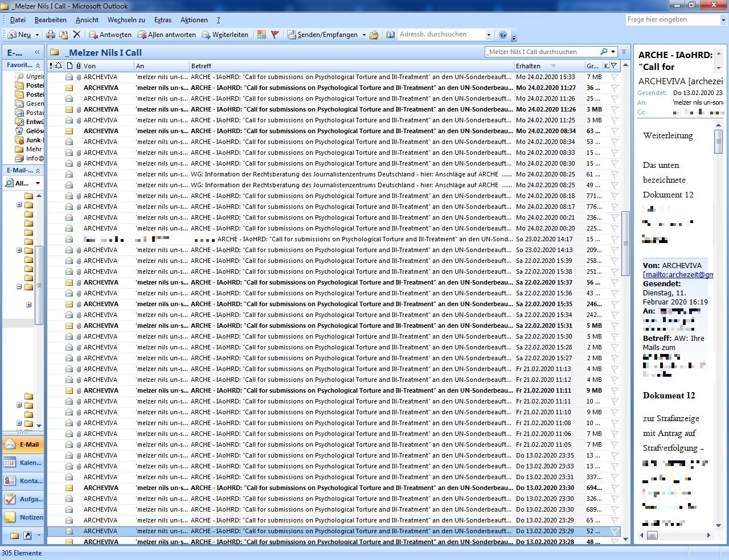Open the Aktionen menu
Screen dimensions: 729x560
[194, 20]
